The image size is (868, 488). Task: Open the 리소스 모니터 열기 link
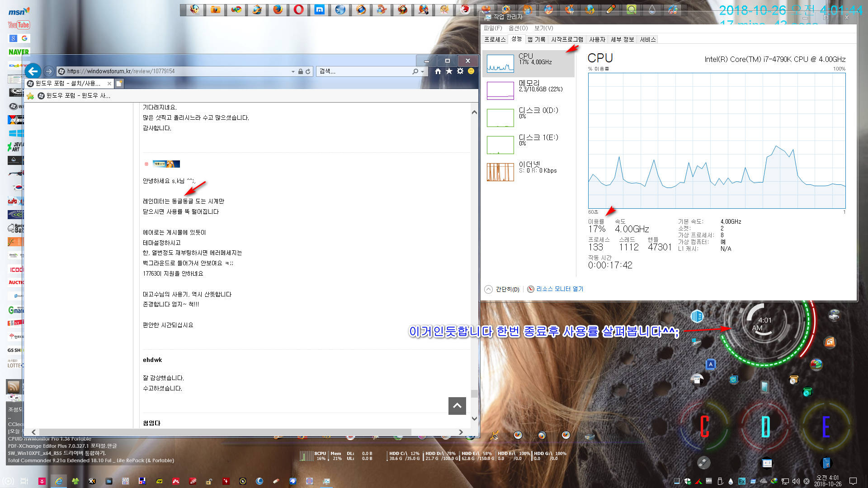555,289
